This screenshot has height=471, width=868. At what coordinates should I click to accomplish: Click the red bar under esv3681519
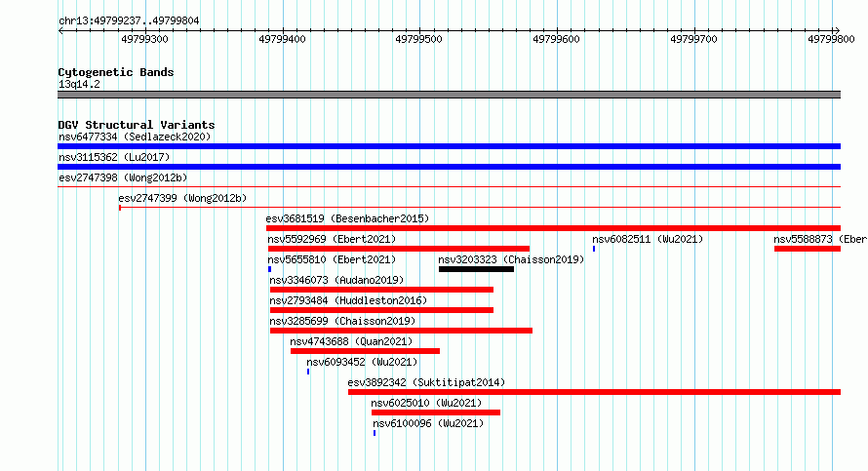click(553, 228)
